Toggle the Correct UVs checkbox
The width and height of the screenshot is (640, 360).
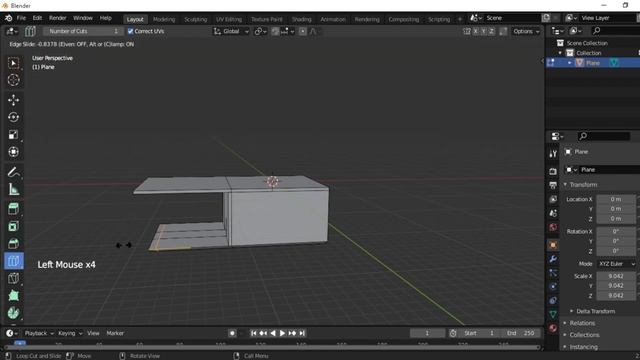pyautogui.click(x=131, y=31)
